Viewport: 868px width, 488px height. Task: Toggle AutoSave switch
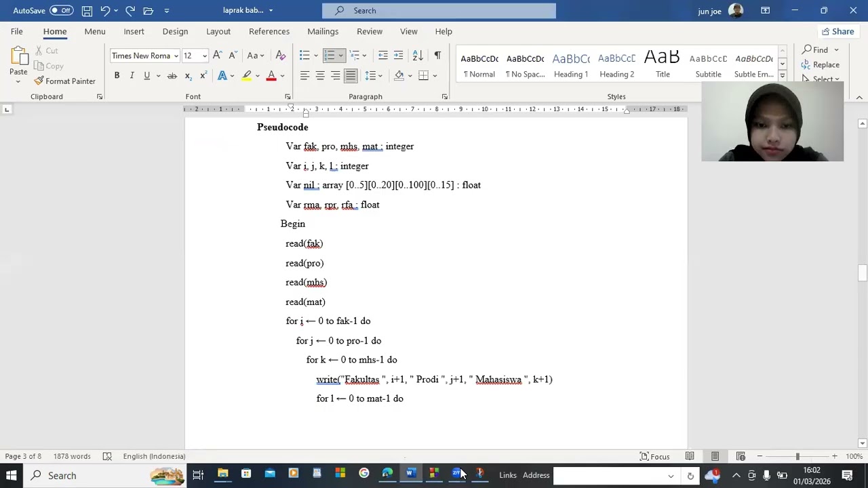61,10
